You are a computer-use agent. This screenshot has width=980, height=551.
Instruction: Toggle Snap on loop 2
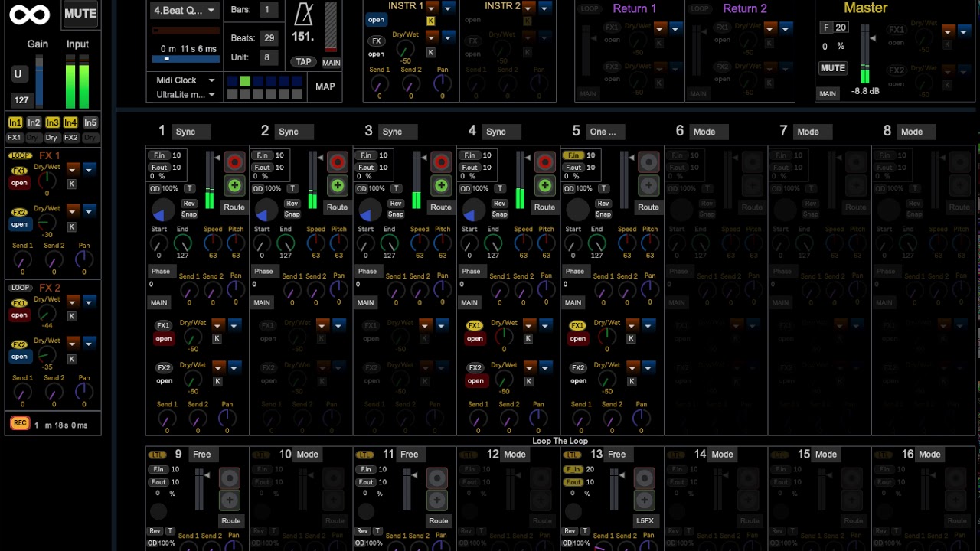point(292,214)
